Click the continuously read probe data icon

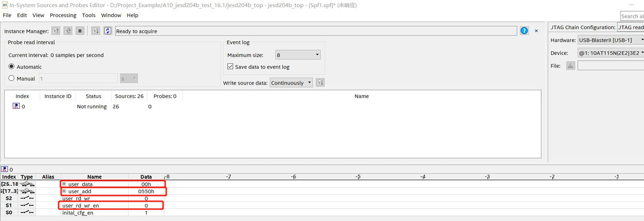pos(67,31)
